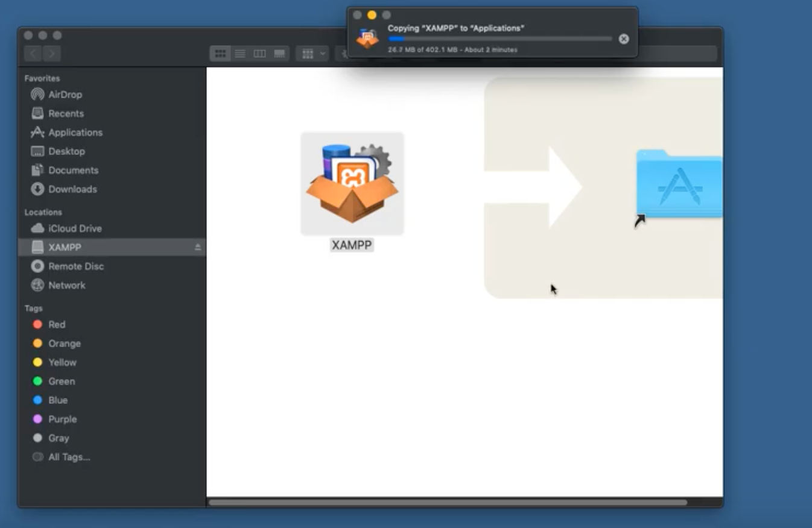Switch to icon view
Image resolution: width=812 pixels, height=528 pixels.
coord(220,54)
